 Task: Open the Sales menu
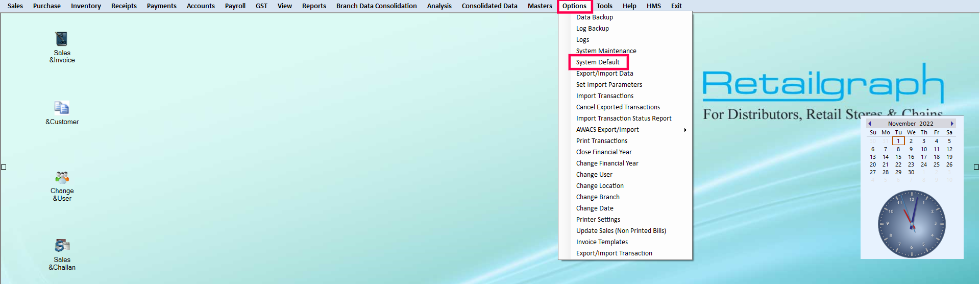pos(15,6)
